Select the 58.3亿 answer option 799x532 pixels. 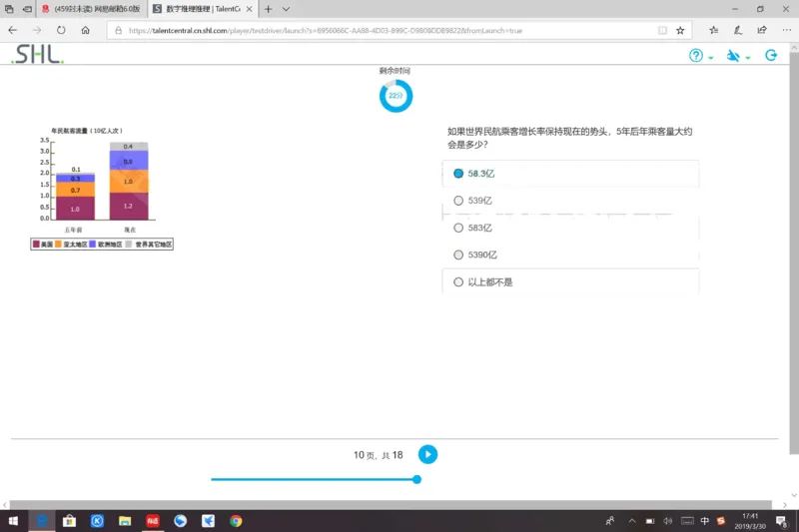[570, 174]
